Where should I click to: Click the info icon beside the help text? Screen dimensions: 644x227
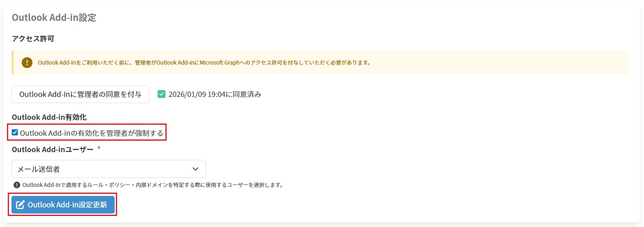(x=17, y=185)
